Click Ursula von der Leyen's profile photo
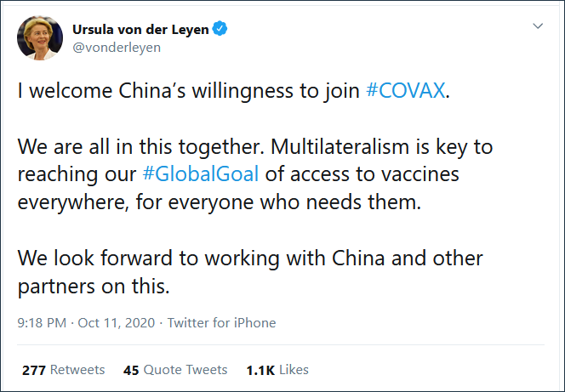This screenshot has height=392, width=565. click(x=38, y=38)
